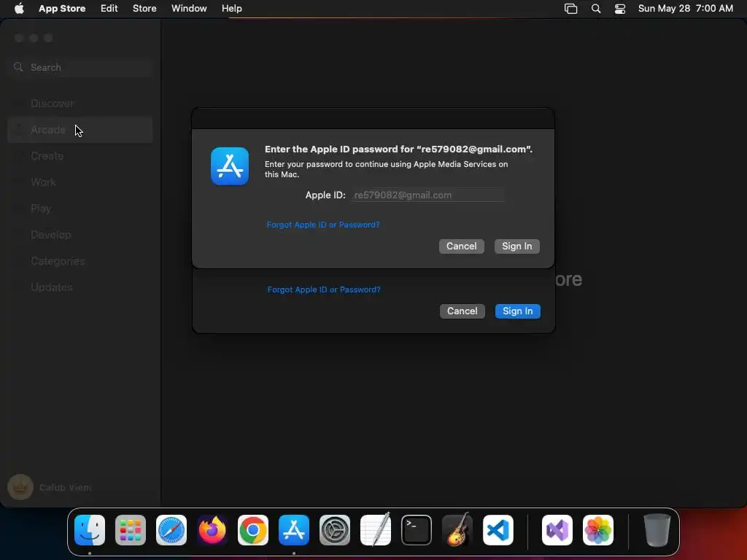Select Play in the sidebar
This screenshot has width=747, height=560.
(x=80, y=208)
